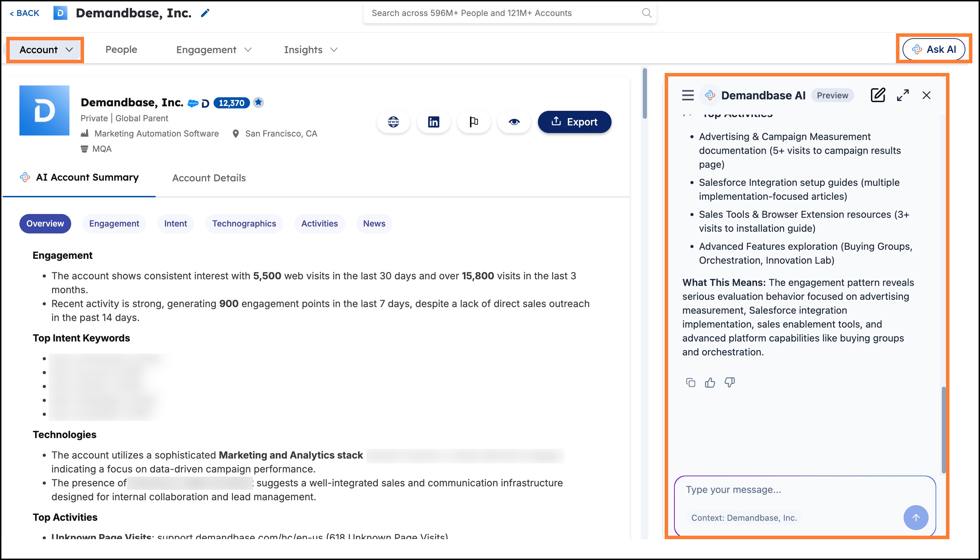Select the Overview pill
Image resolution: width=980 pixels, height=560 pixels.
tap(45, 223)
